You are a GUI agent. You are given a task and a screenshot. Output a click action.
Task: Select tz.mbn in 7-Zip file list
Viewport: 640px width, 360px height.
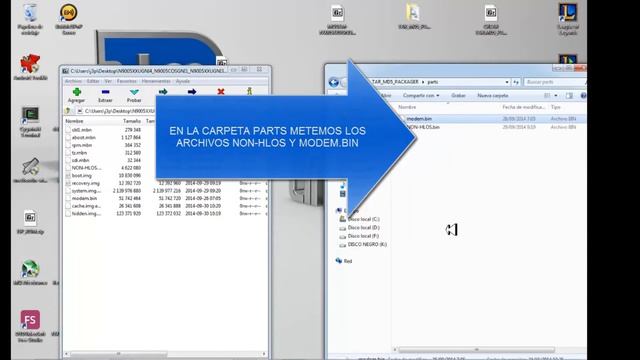point(79,153)
